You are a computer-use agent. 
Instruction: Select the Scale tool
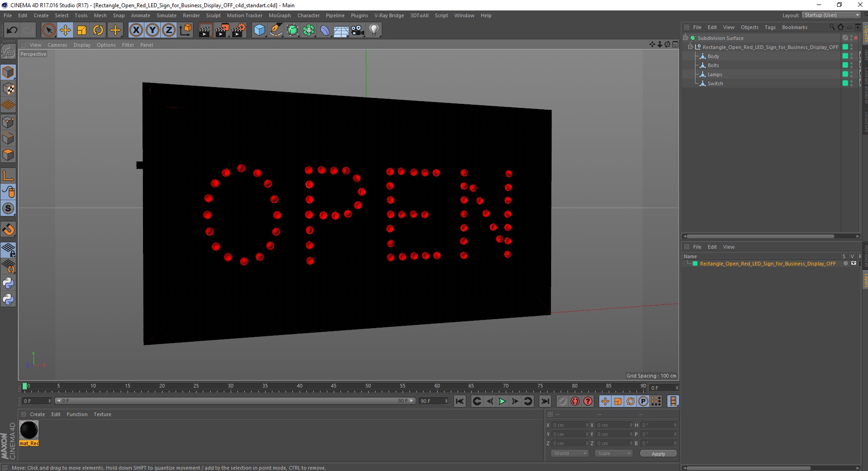pos(82,30)
